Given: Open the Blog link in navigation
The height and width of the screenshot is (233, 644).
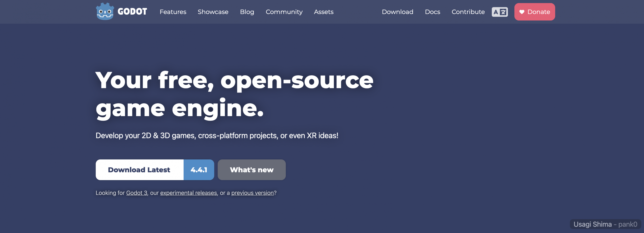Looking at the screenshot, I should tap(247, 12).
